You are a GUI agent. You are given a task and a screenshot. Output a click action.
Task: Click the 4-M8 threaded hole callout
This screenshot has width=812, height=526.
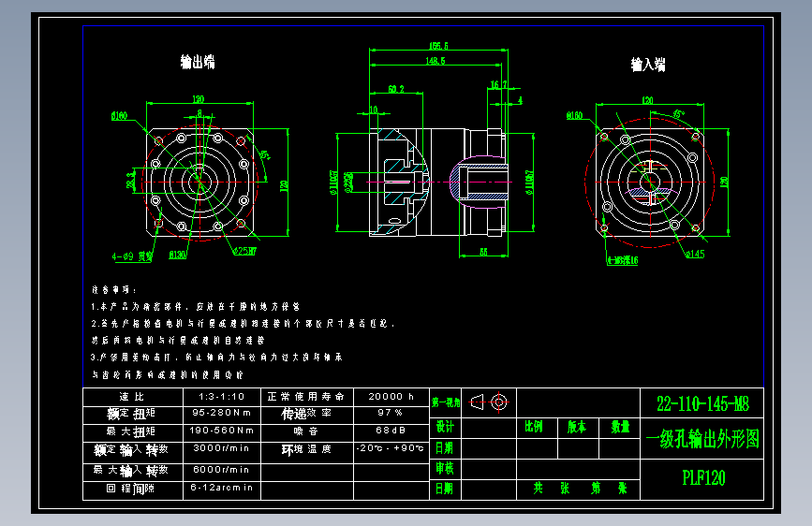point(623,260)
